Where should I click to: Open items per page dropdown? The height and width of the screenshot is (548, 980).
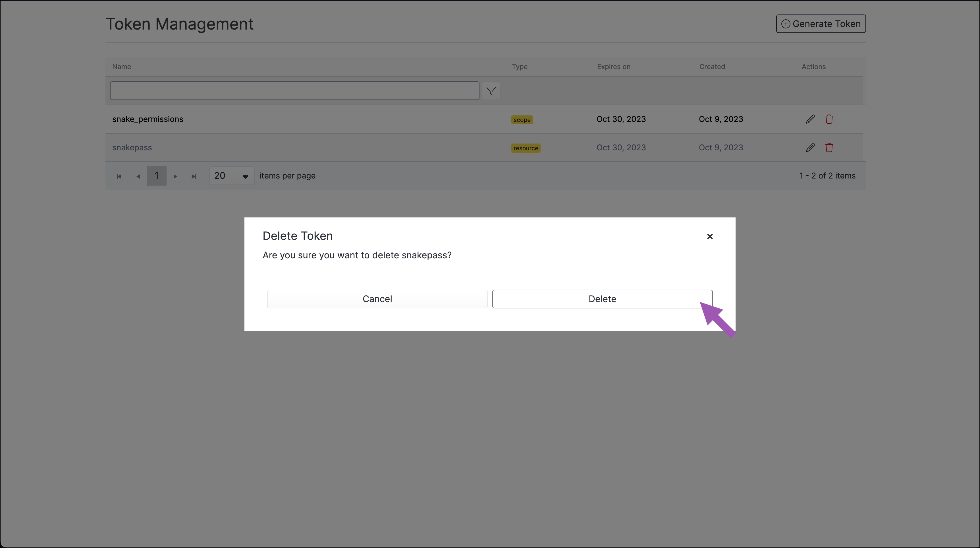click(x=231, y=176)
